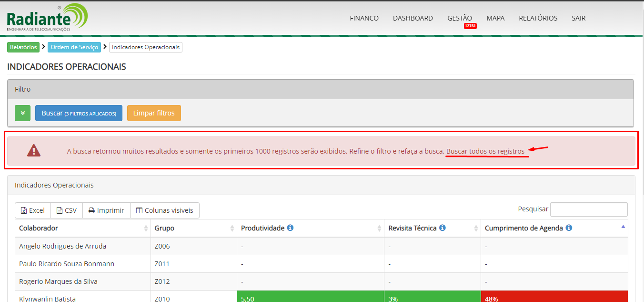Click Buscar todos os registros link

pyautogui.click(x=485, y=151)
